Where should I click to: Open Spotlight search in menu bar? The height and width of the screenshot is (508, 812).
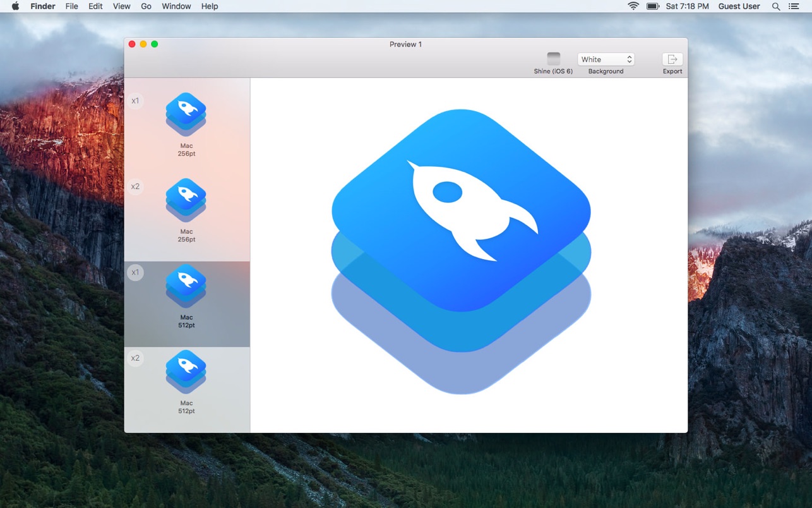coord(776,6)
